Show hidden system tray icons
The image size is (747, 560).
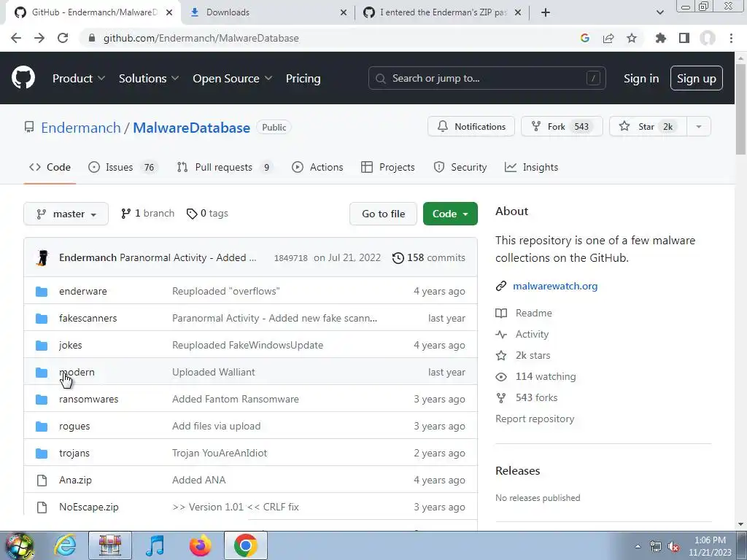click(638, 546)
